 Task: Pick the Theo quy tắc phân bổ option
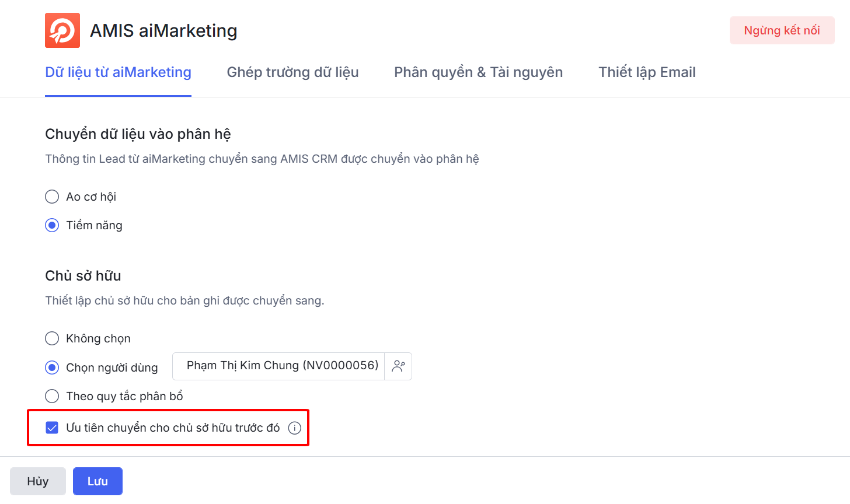click(x=52, y=396)
